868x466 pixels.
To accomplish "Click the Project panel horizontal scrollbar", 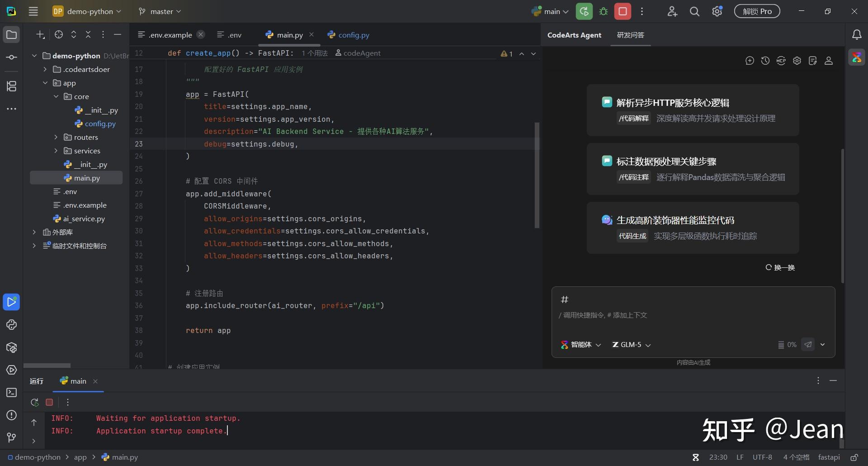I will [47, 366].
